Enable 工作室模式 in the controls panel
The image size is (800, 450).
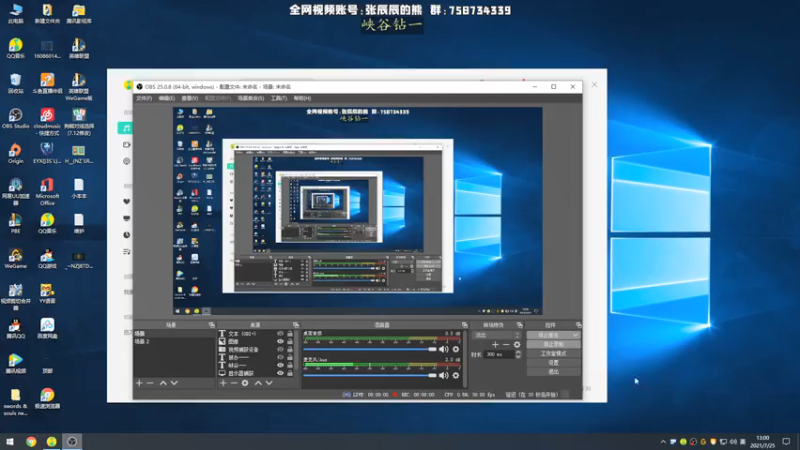[553, 354]
